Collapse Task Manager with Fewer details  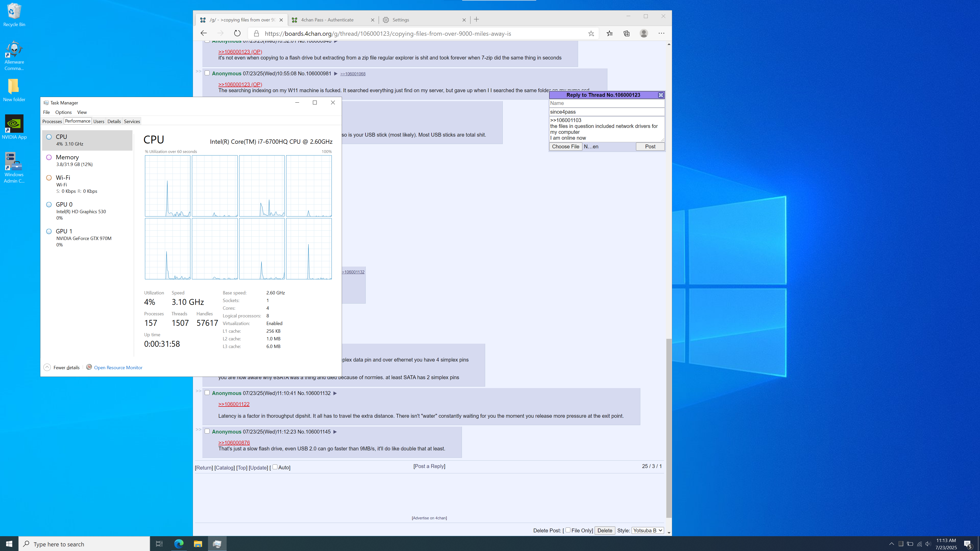62,367
